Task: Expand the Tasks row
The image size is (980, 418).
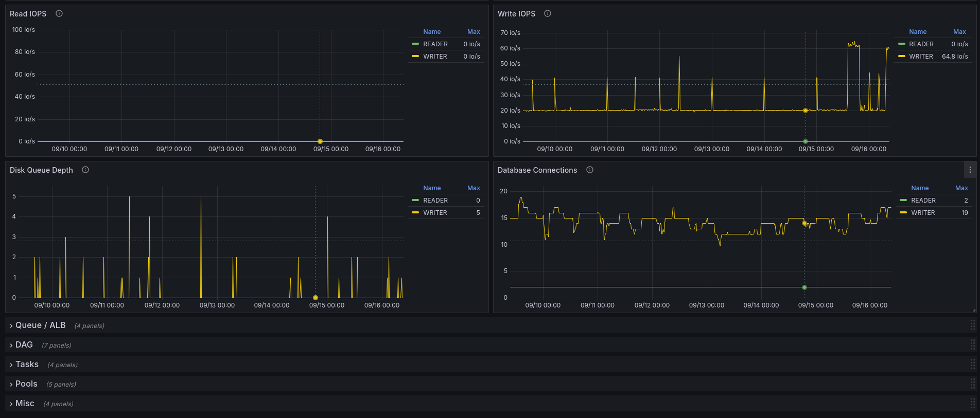Action: tap(24, 364)
